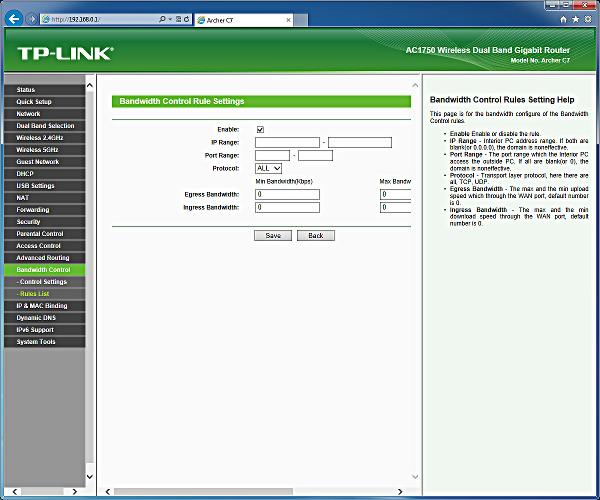Click the main panel horizontal scrollbar thumb
The height and width of the screenshot is (500, 600).
click(x=203, y=492)
